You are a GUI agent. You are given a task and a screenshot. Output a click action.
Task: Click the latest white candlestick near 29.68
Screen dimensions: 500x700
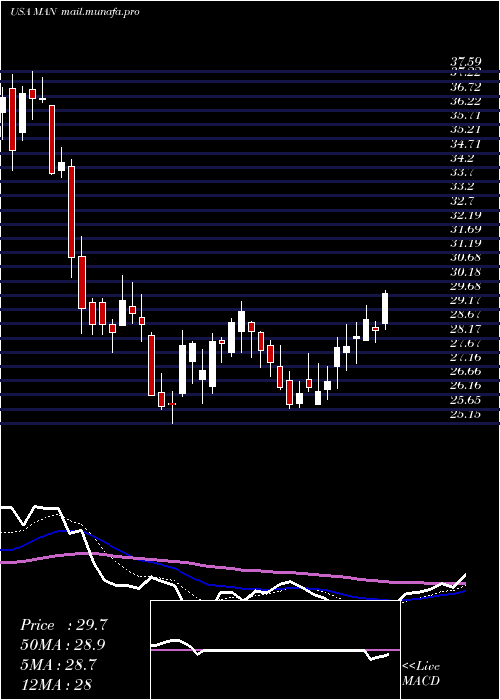coord(385,310)
